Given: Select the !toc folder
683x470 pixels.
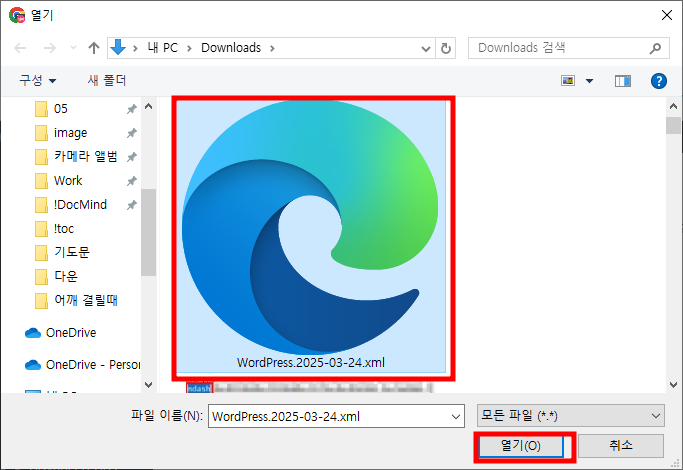Looking at the screenshot, I should pos(64,228).
